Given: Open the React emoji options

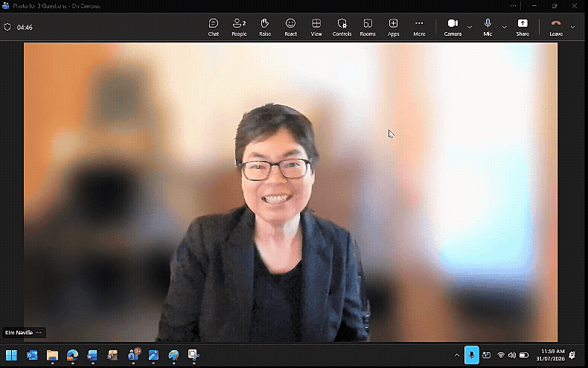Looking at the screenshot, I should click(x=290, y=28).
